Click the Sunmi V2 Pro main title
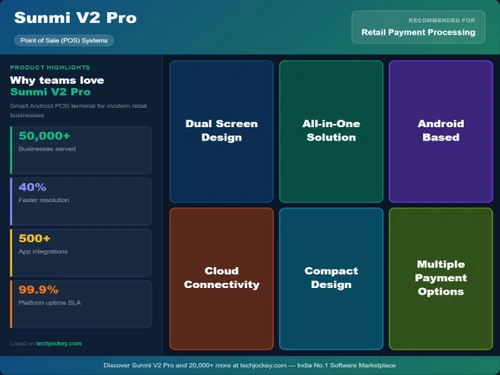Screen dimensions: 500x375 [75, 18]
